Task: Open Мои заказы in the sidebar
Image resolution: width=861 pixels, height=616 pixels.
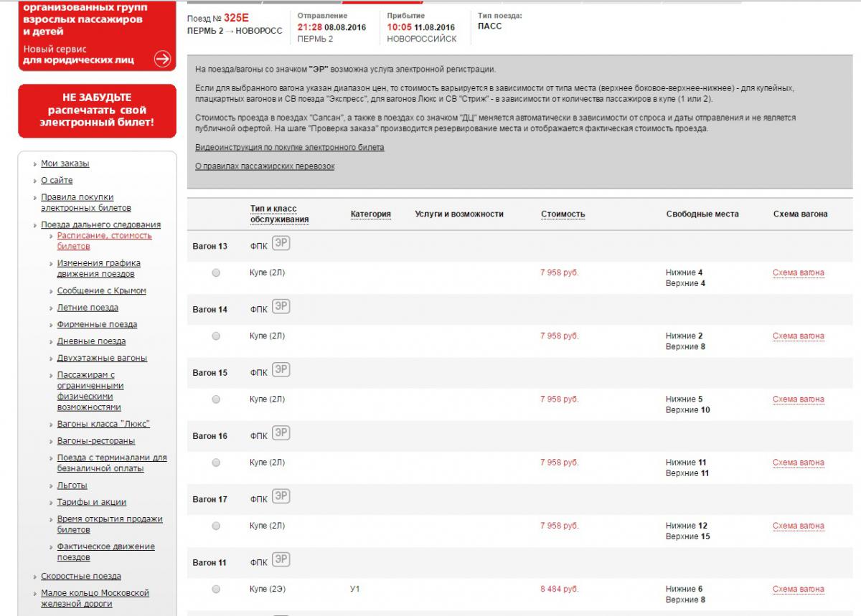Action: [x=65, y=164]
